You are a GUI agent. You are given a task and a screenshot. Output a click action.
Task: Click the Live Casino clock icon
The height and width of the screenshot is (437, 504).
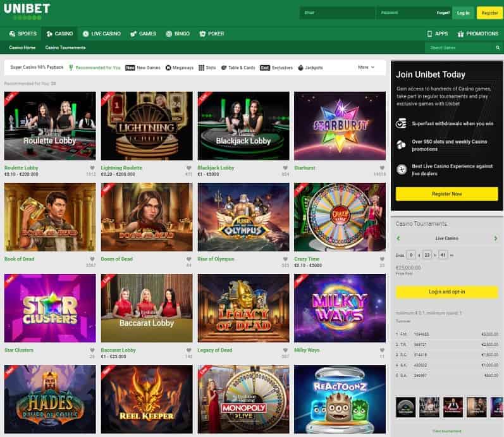click(x=86, y=34)
